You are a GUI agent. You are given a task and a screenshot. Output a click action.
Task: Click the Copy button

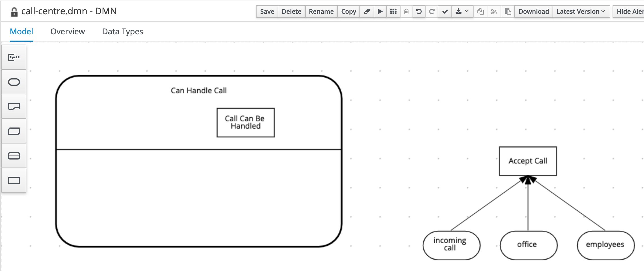tap(349, 11)
